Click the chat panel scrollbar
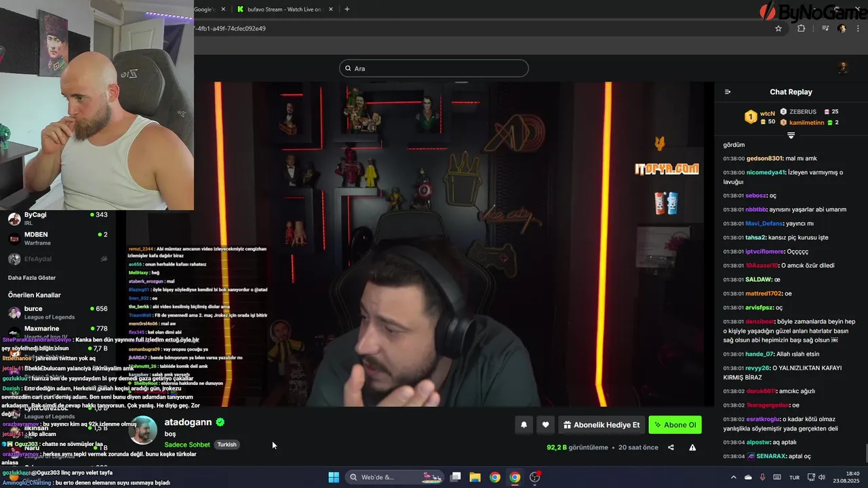This screenshot has height=488, width=868. point(865,453)
